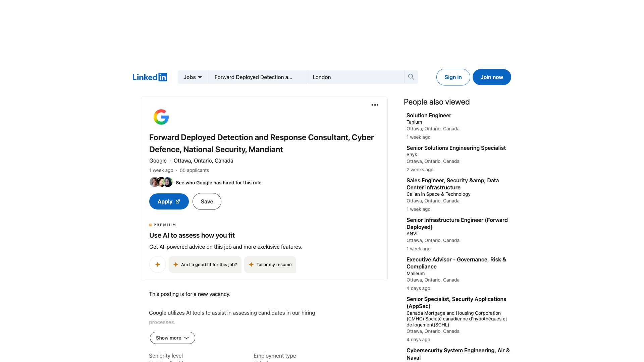The width and height of the screenshot is (644, 362).
Task: Click the search magnifier icon
Action: point(411,77)
